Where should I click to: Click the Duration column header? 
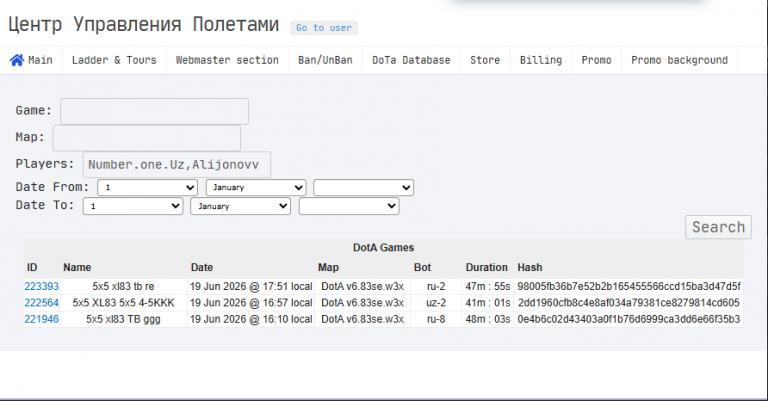coord(486,267)
